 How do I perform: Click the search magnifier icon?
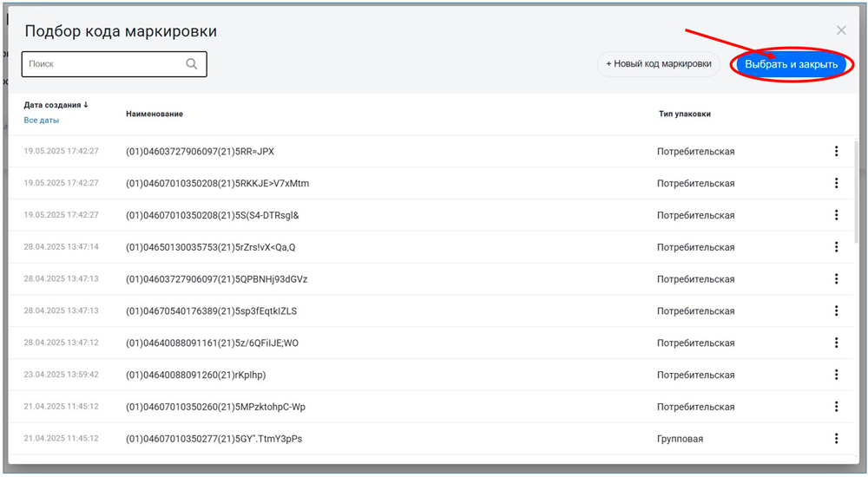[192, 64]
